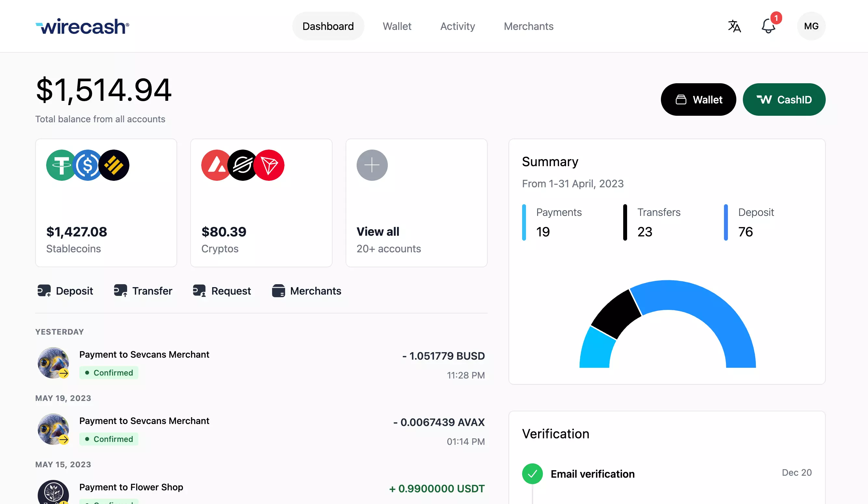The height and width of the screenshot is (504, 868).
Task: Click the language translation icon
Action: tap(734, 26)
